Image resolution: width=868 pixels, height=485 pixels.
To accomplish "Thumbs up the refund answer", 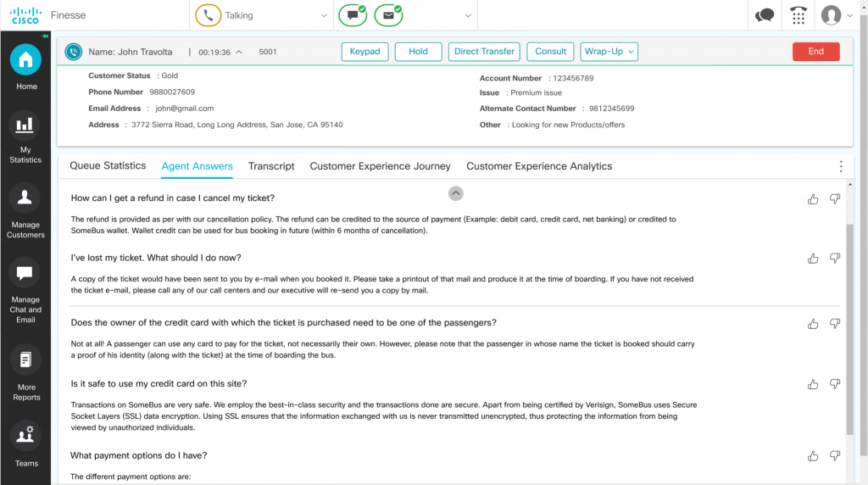I will pyautogui.click(x=813, y=199).
